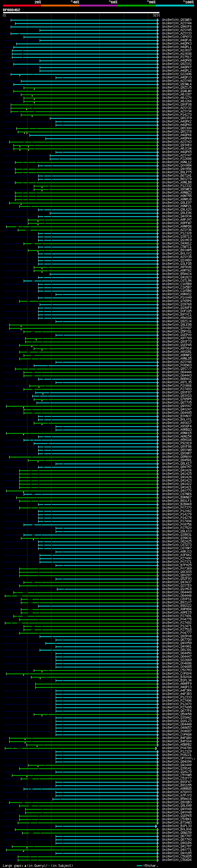Click the UniRef100_A4QPL1 label

[x=176, y=47]
